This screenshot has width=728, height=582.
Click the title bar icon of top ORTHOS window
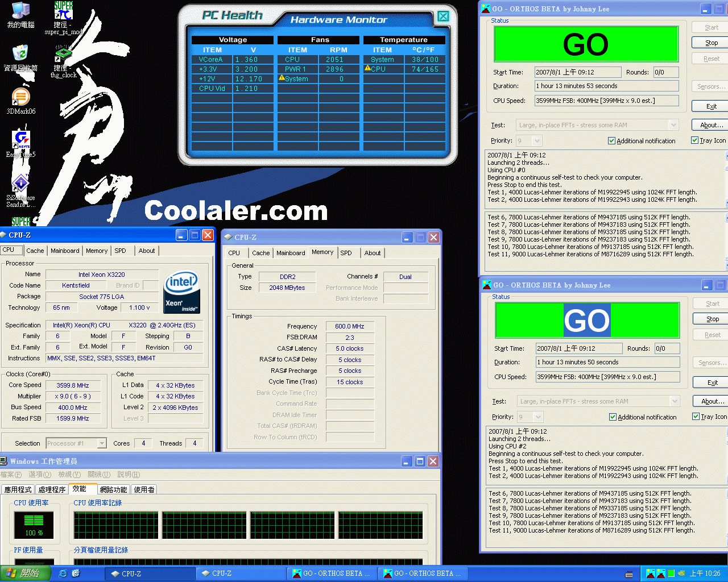(486, 9)
